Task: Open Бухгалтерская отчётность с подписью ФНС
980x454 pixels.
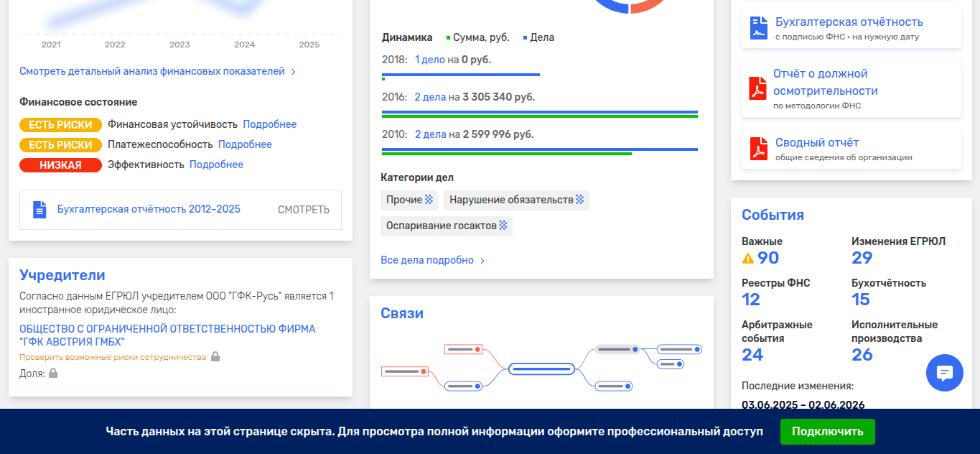Action: (x=849, y=22)
